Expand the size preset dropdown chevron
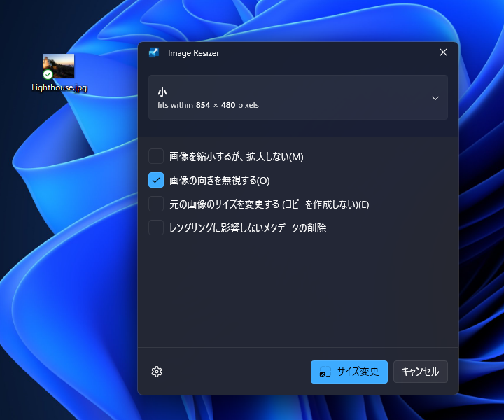 [x=435, y=98]
